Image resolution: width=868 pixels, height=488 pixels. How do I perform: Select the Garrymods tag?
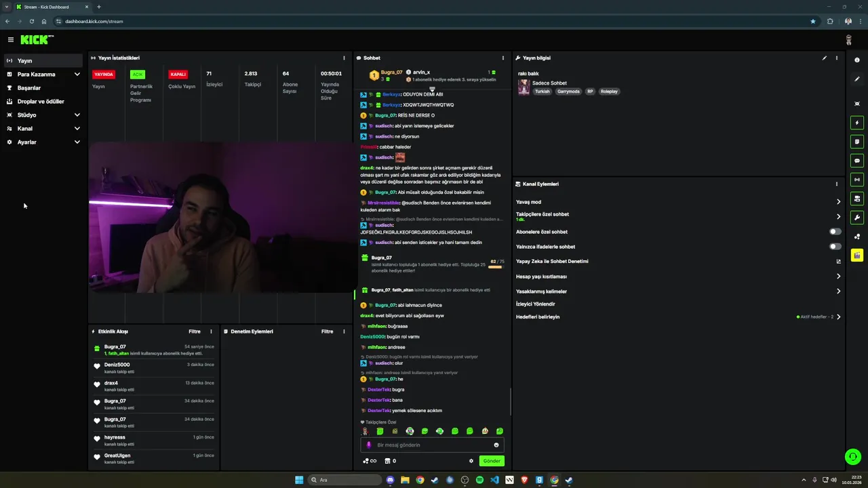[x=568, y=91]
